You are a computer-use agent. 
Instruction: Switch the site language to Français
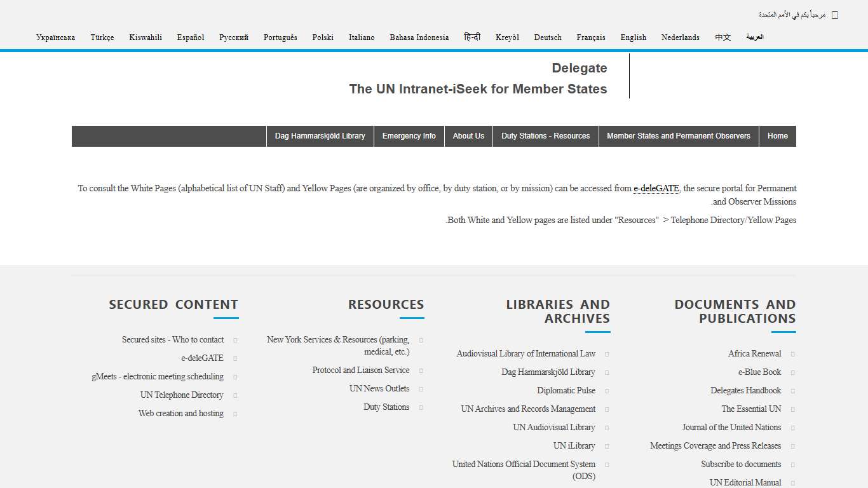tap(591, 37)
